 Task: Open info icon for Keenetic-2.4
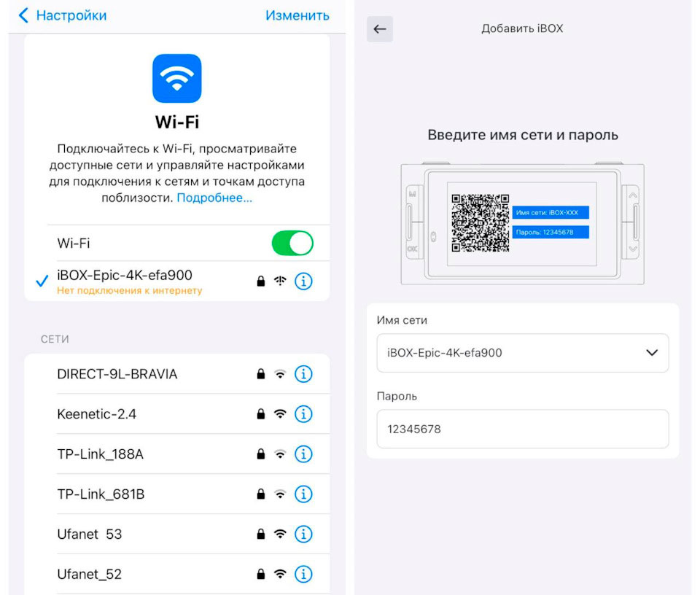[x=303, y=414]
